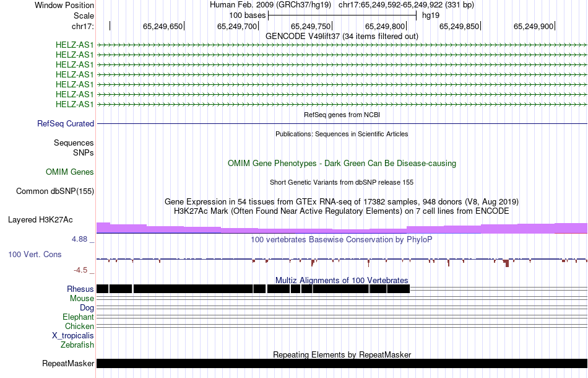Click 100 vertebrates Basewise Conservation title
Viewport: 588px width, 378px height.
[x=342, y=239]
